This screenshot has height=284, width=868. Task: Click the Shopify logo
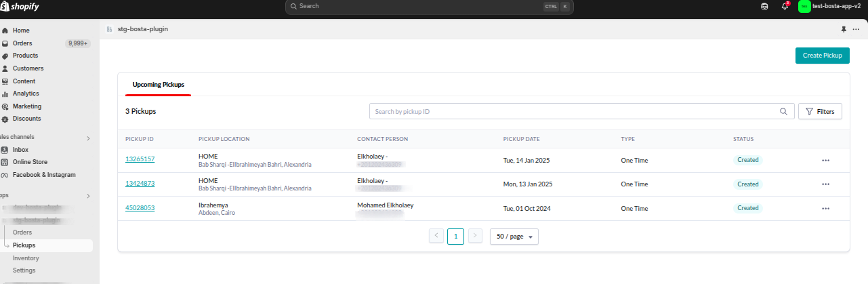pos(20,6)
